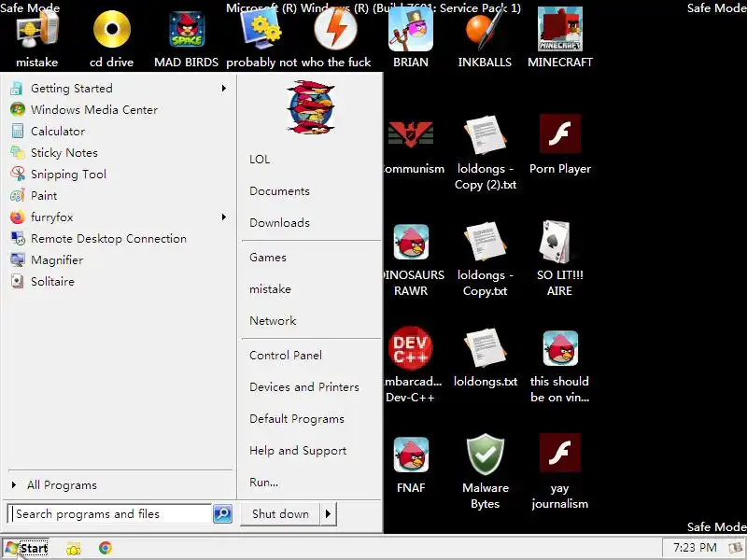Image resolution: width=747 pixels, height=560 pixels.
Task: Click the angry birds user picture
Action: pos(311,107)
